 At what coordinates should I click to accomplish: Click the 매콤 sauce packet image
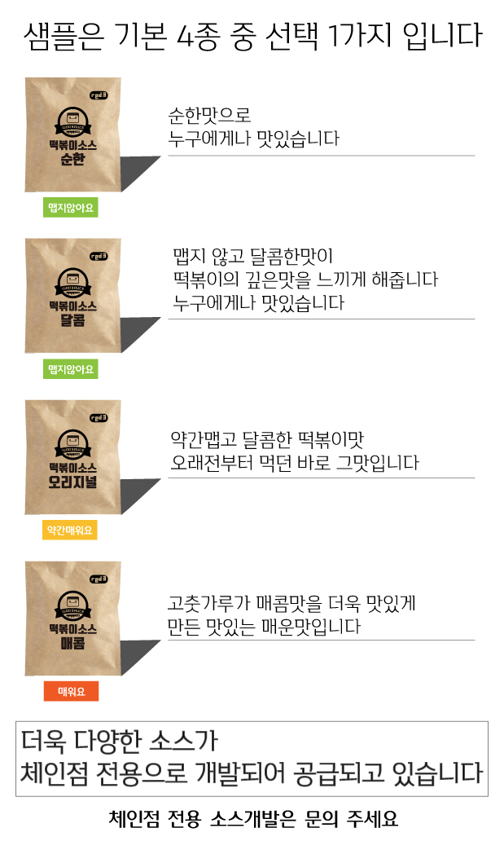coord(73,619)
